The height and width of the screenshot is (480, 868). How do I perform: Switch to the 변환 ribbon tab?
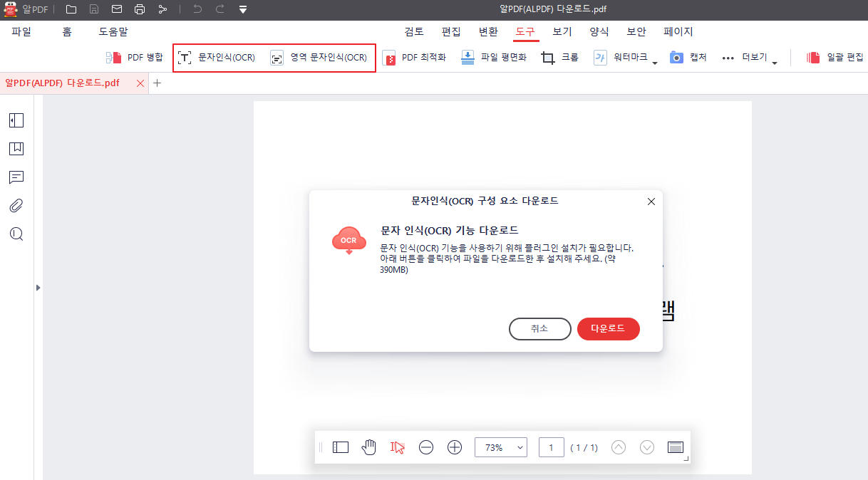tap(488, 31)
